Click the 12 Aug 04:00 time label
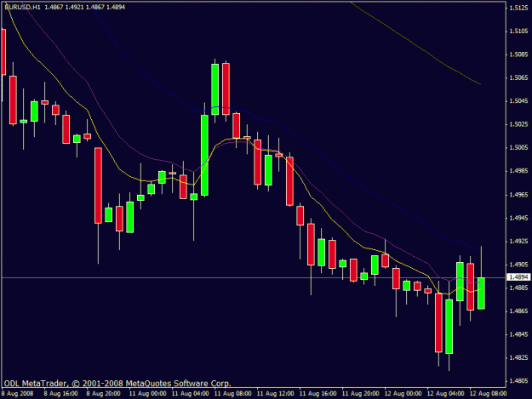Screen dimensions: 532x399 coord(445,394)
